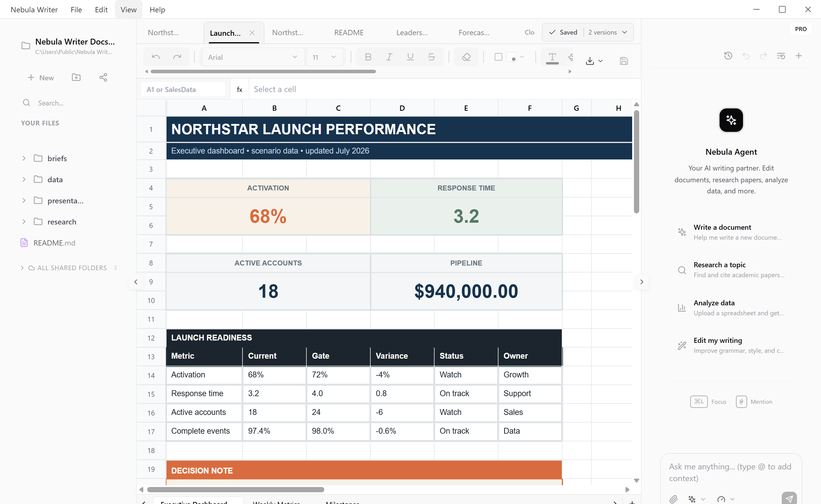
Task: Open the Arial font dropdown
Action: [252, 57]
